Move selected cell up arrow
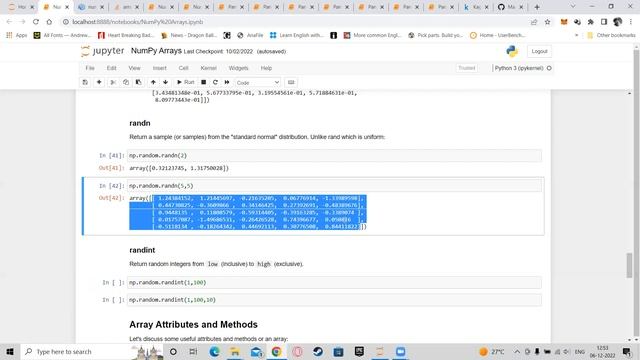 point(153,82)
